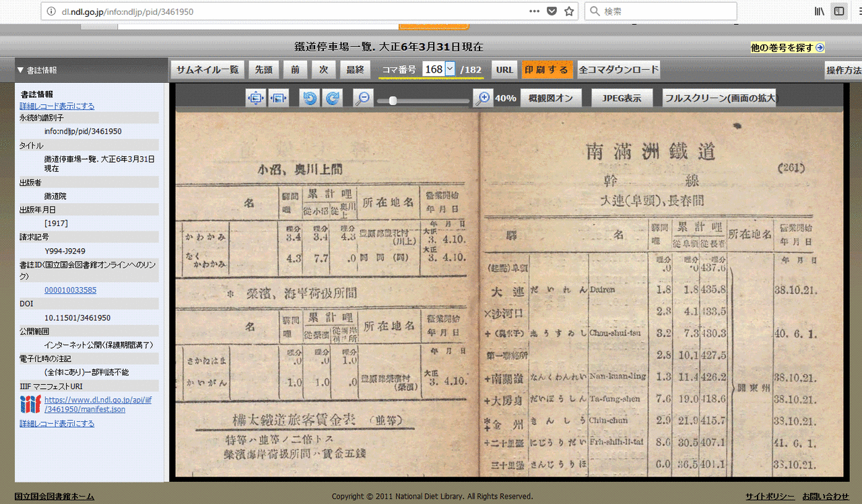Save the page to Pocket
This screenshot has width=862, height=504.
tap(552, 11)
